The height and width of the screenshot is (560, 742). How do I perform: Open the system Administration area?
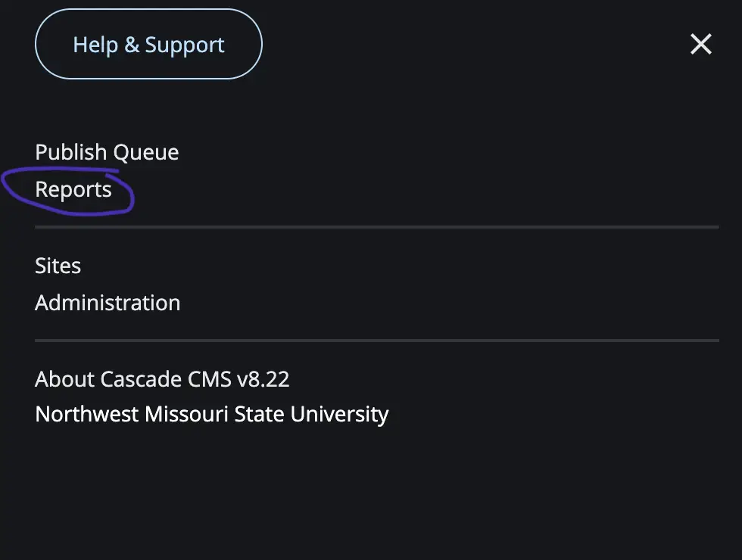[108, 303]
